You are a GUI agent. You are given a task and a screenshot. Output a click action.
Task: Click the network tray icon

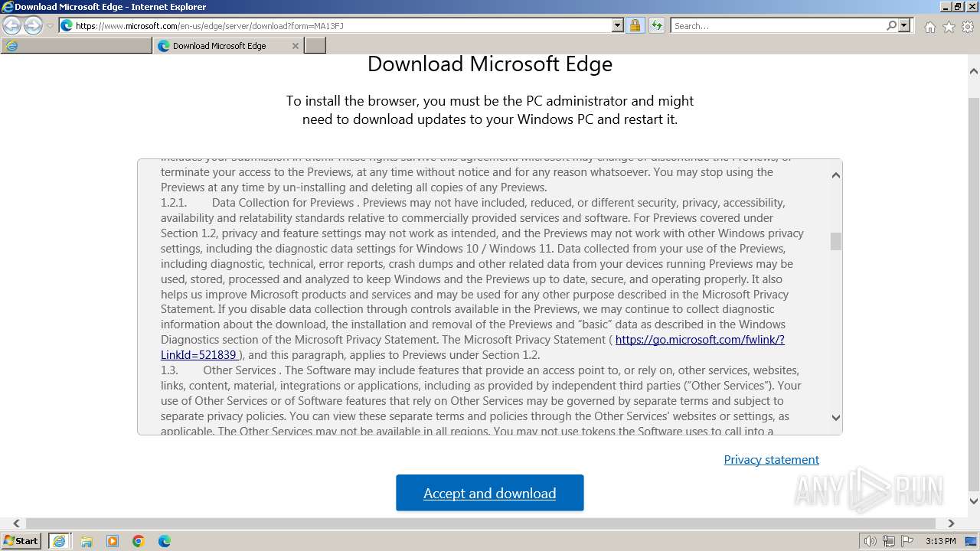[890, 541]
